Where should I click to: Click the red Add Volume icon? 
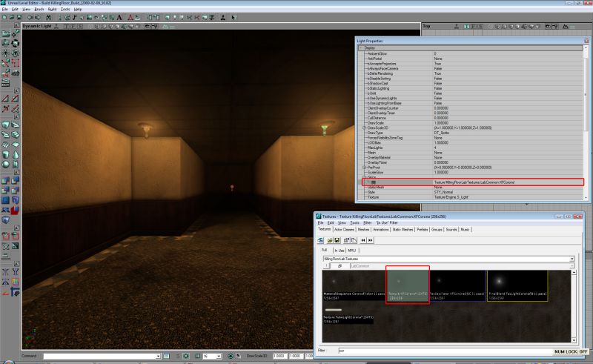coord(15,210)
